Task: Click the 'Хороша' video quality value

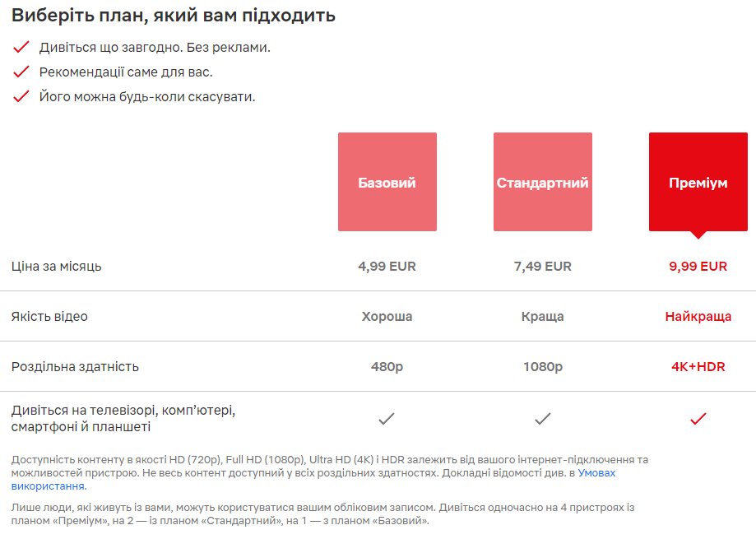Action: coord(387,316)
